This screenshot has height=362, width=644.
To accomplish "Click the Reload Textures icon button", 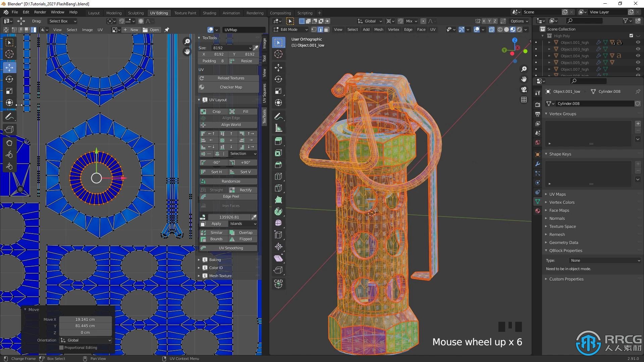I will point(202,78).
